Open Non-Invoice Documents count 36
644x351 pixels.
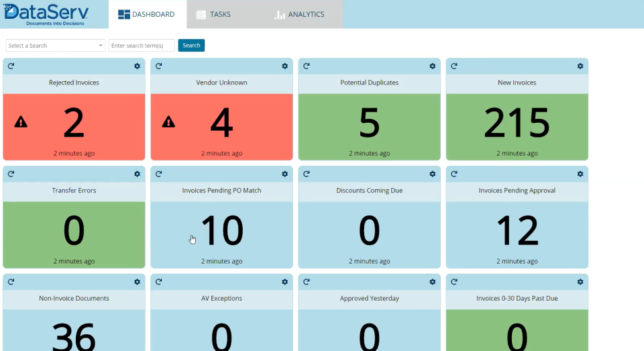pos(74,337)
